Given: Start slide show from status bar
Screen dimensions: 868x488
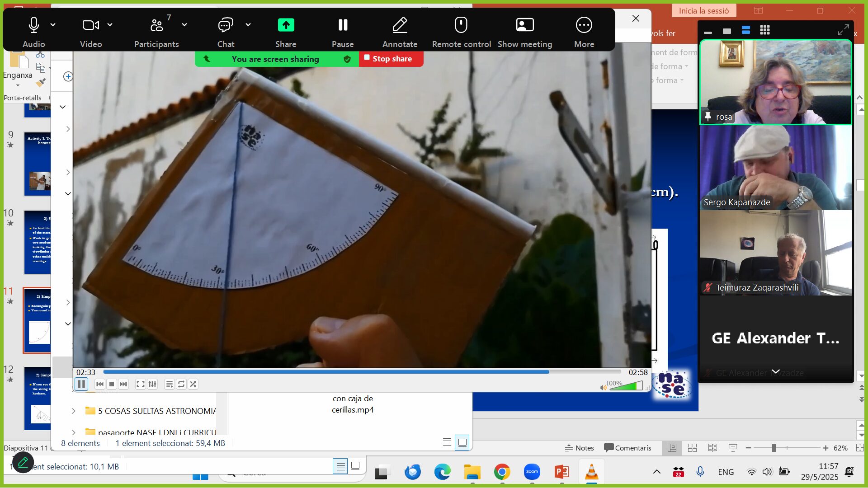Looking at the screenshot, I should click(x=733, y=448).
